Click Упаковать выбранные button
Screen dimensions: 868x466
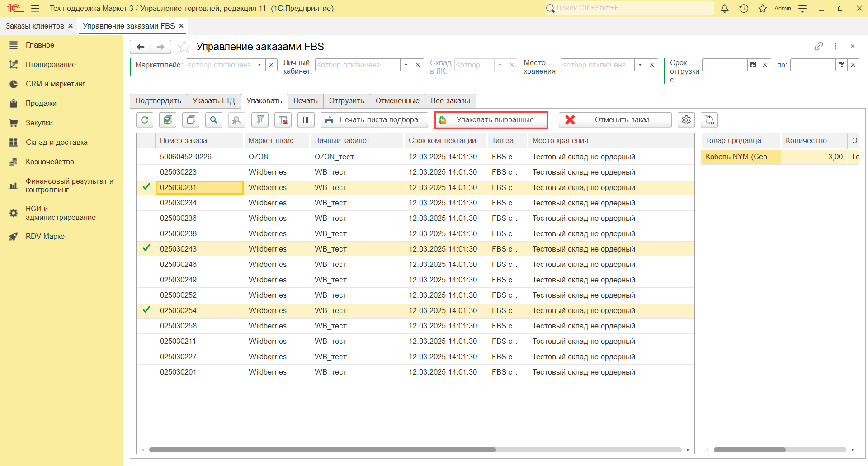(491, 120)
